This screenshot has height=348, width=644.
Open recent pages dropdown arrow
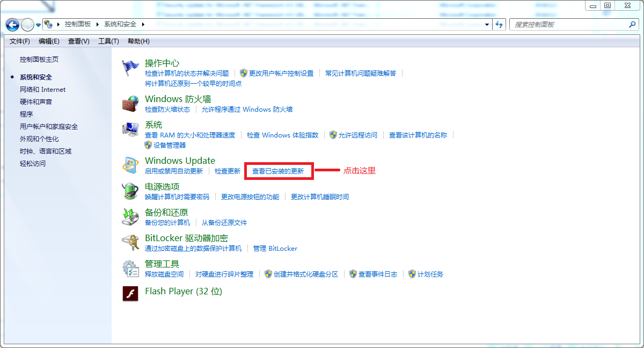(39, 25)
